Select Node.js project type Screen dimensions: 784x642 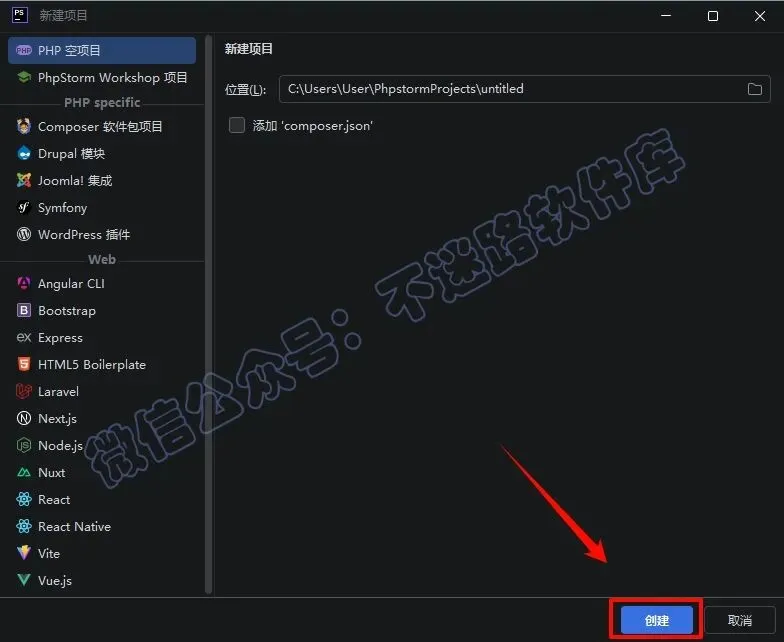pos(102,445)
